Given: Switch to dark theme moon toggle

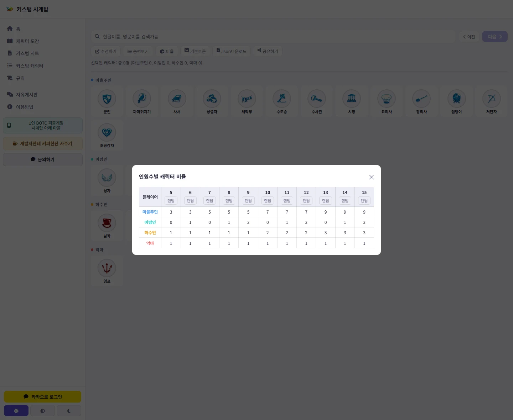Looking at the screenshot, I should coord(69,411).
